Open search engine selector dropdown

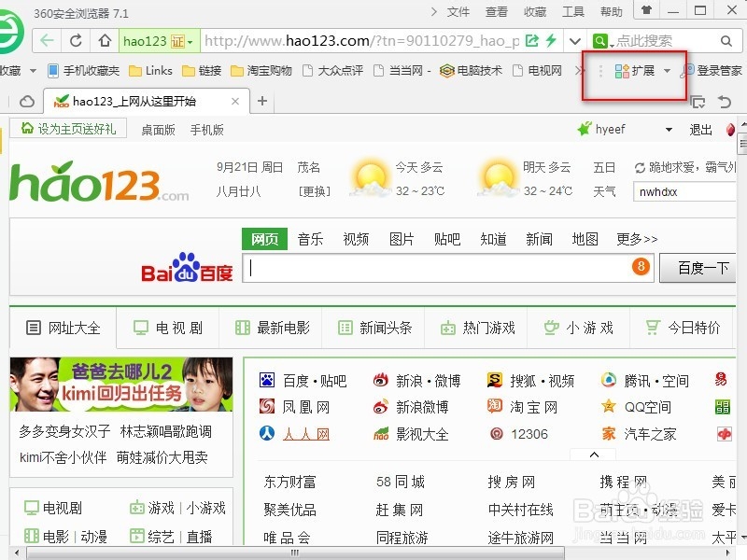point(613,46)
